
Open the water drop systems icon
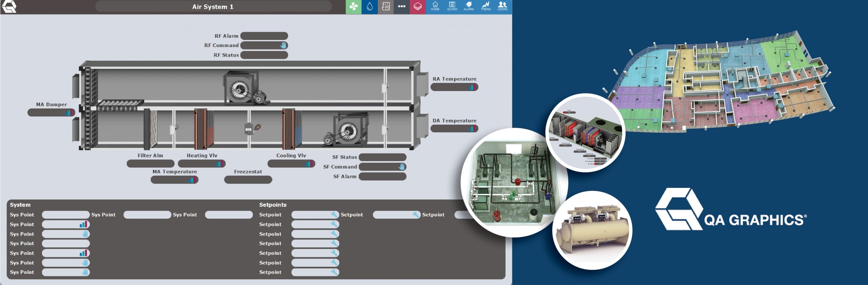pos(370,7)
